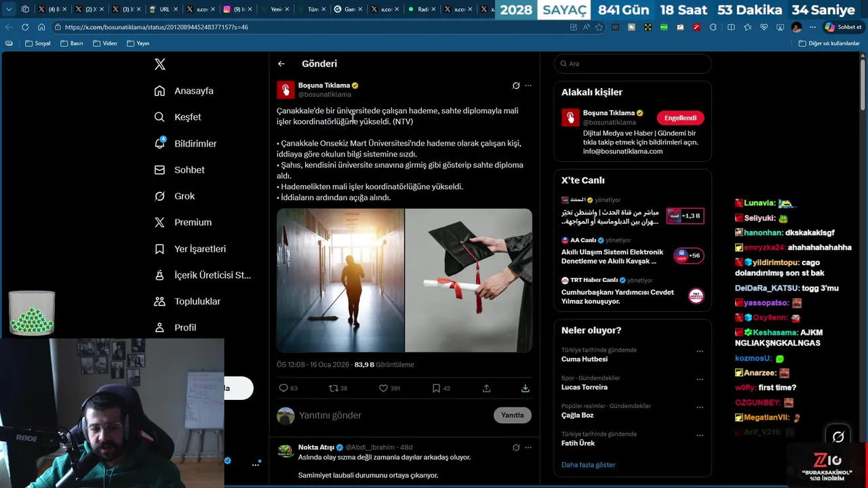Open Anasayfa from the sidebar

184,91
